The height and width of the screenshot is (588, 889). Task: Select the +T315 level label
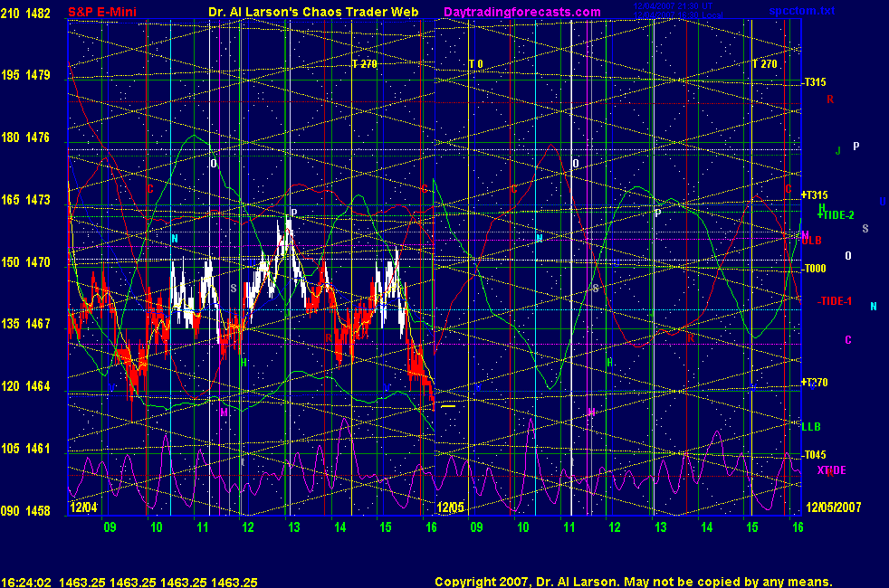[x=815, y=194]
